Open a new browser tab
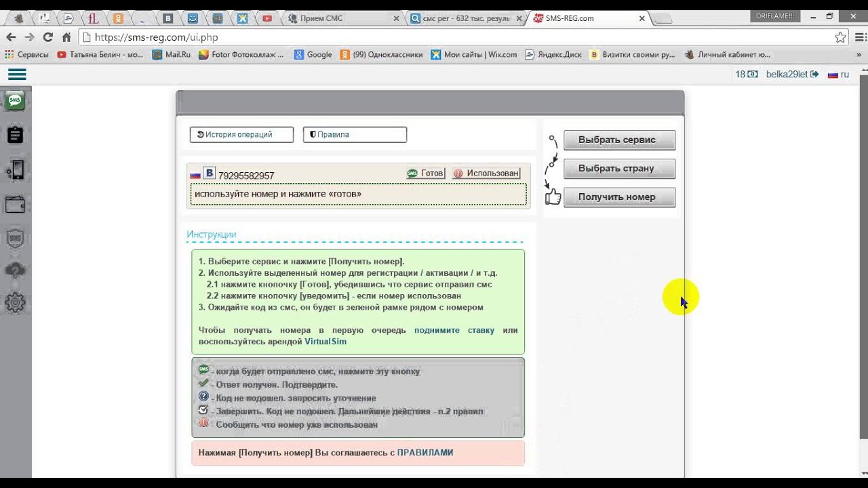The height and width of the screenshot is (488, 868). point(662,19)
